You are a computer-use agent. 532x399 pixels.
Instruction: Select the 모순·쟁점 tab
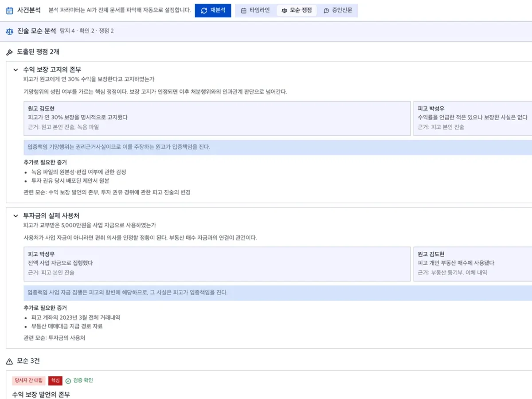click(x=297, y=10)
